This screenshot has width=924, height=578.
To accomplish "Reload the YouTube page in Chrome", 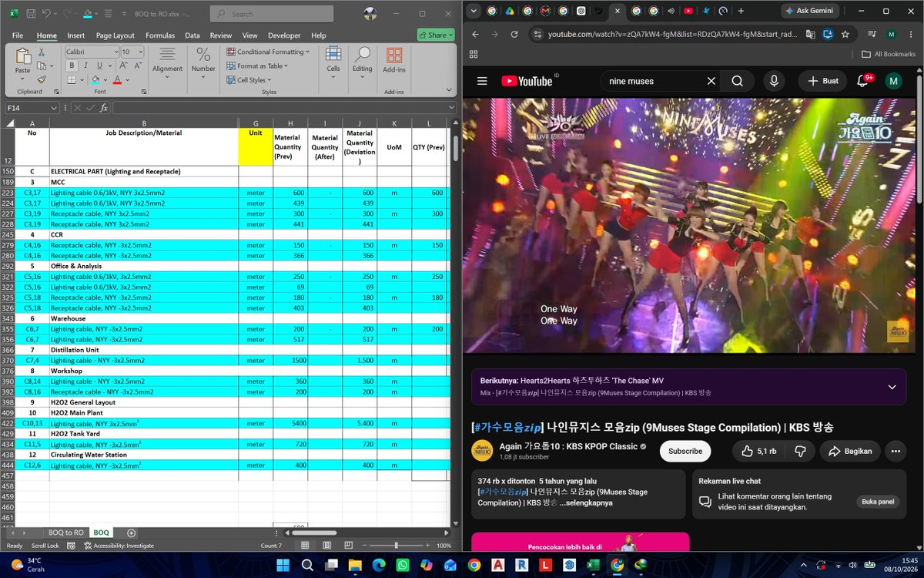I will click(514, 34).
